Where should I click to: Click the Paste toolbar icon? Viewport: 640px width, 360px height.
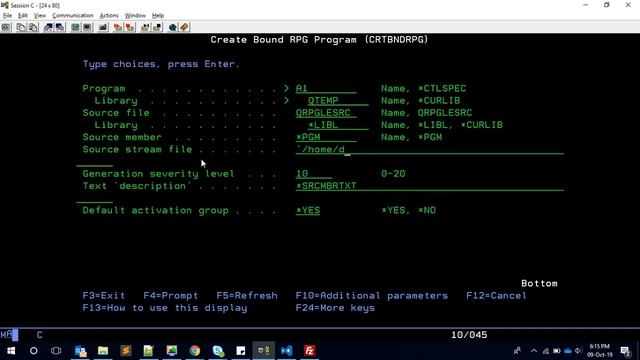(33, 27)
